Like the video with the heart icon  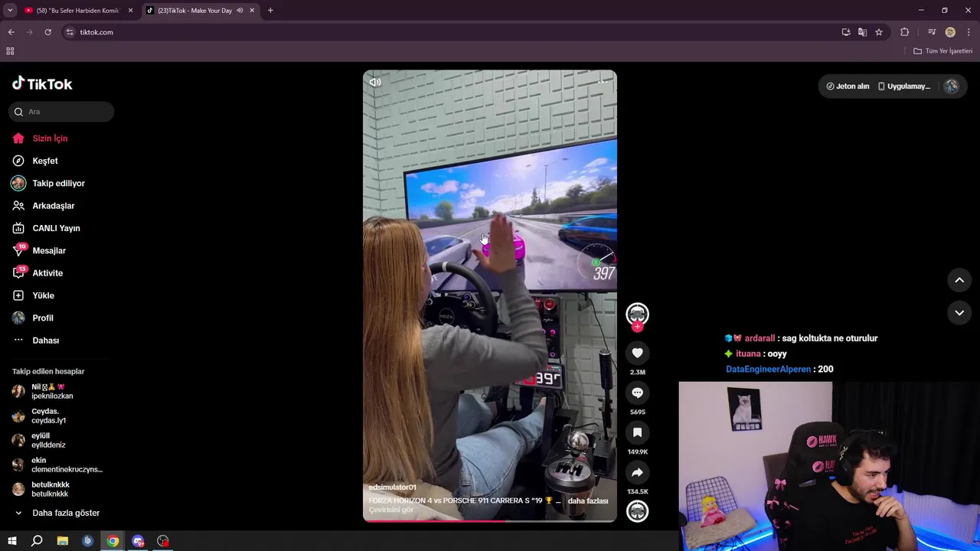637,353
